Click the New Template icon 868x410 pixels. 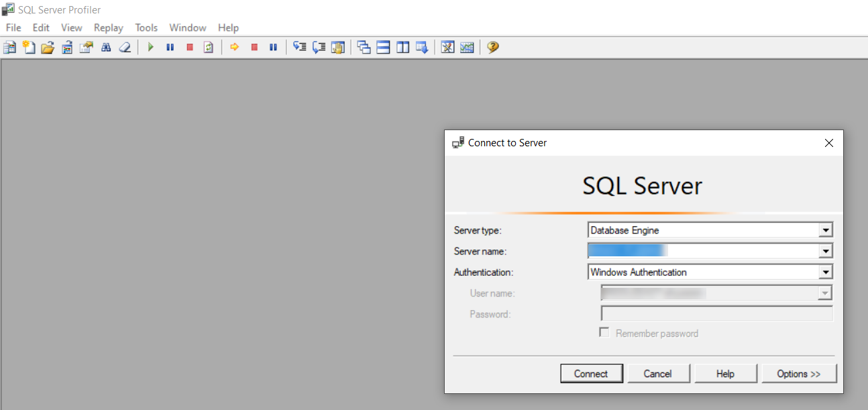[x=29, y=48]
